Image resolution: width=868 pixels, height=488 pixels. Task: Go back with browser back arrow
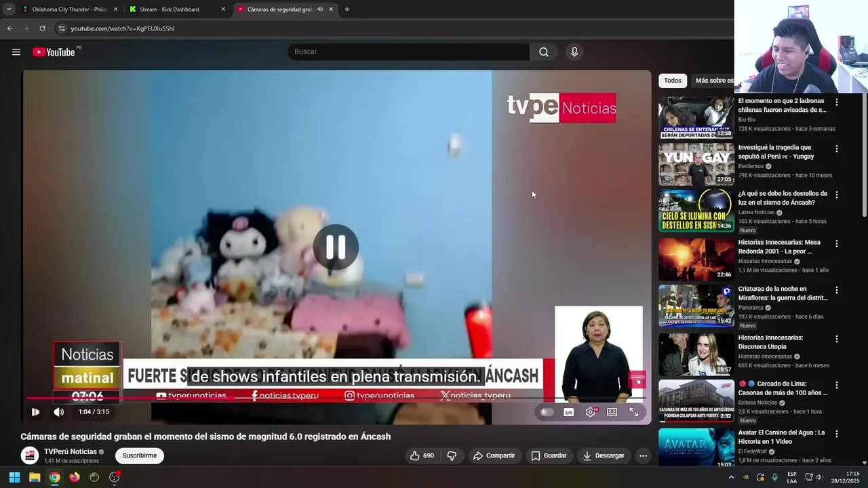point(9,28)
